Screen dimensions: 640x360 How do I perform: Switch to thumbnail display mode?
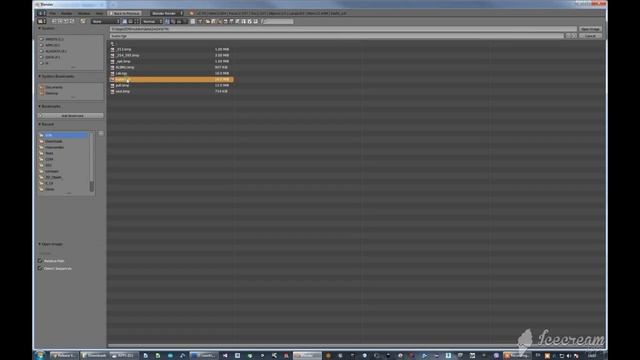(137, 21)
